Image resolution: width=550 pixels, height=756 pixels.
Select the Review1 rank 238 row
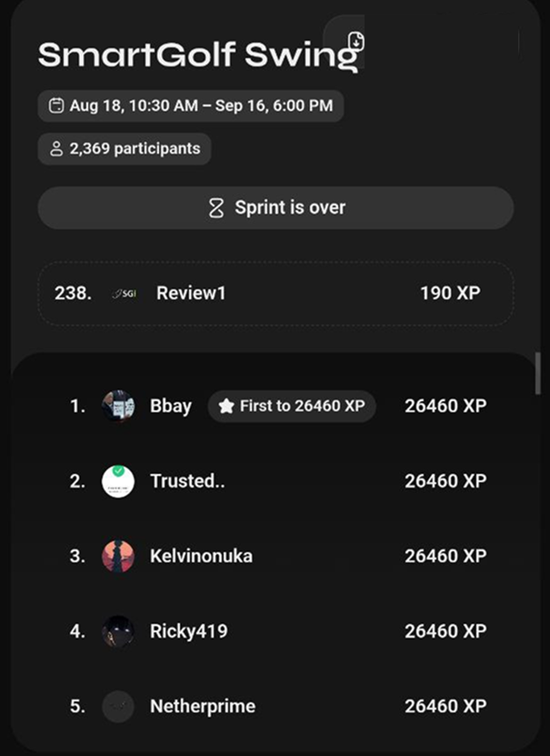(x=275, y=293)
